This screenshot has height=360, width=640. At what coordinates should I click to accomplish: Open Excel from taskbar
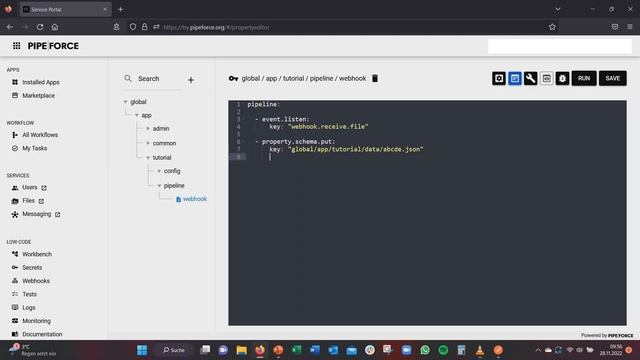pos(296,350)
